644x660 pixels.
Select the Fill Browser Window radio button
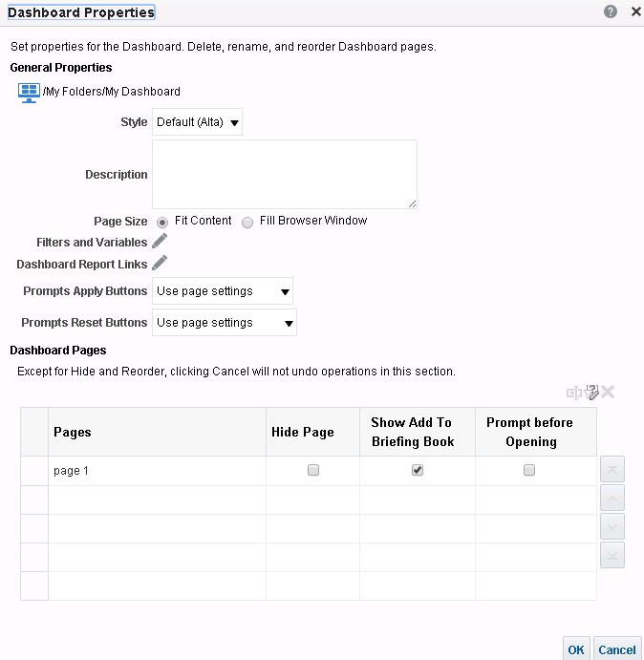(248, 222)
